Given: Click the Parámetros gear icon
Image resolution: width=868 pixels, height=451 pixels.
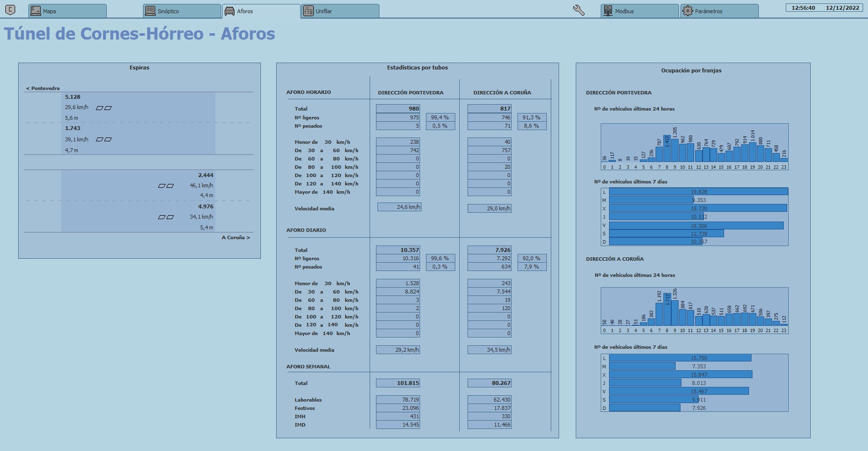Looking at the screenshot, I should (688, 11).
